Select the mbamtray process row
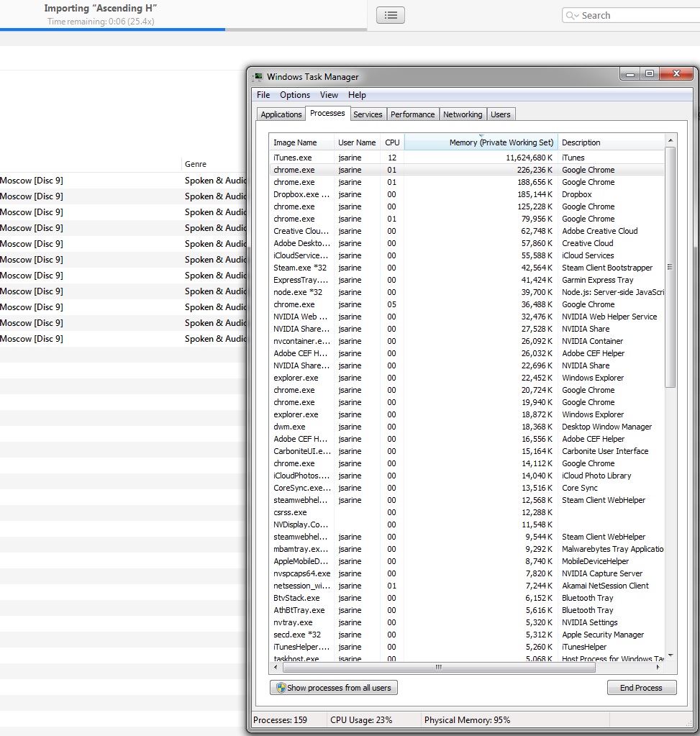 point(467,549)
